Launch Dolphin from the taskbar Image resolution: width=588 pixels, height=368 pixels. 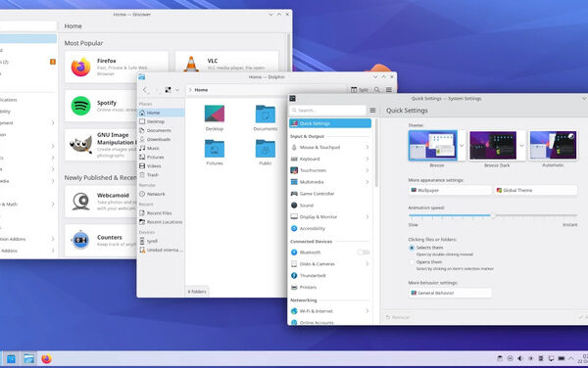[28, 359]
